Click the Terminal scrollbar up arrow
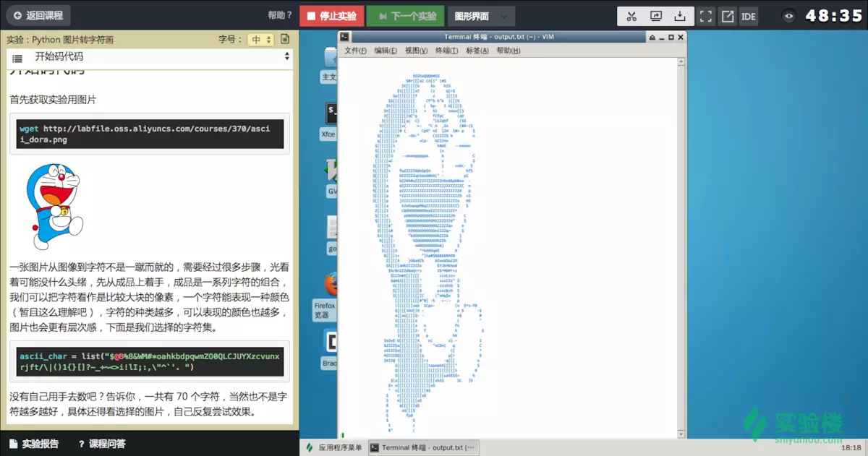Screen dimensions: 868x456 tap(681, 61)
